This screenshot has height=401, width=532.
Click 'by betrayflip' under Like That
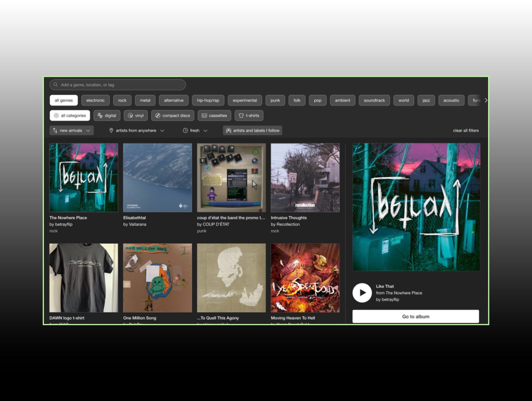click(387, 299)
